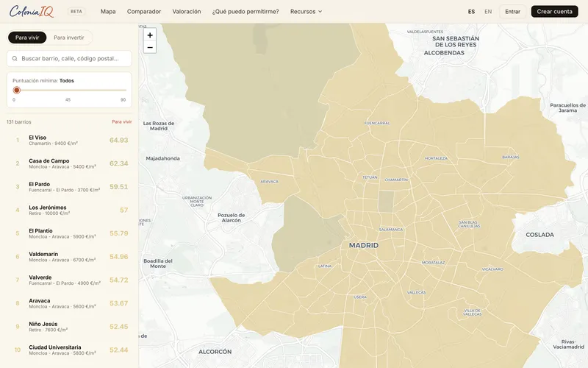Select Valverde neighborhood row
Image resolution: width=588 pixels, height=368 pixels.
tap(69, 280)
